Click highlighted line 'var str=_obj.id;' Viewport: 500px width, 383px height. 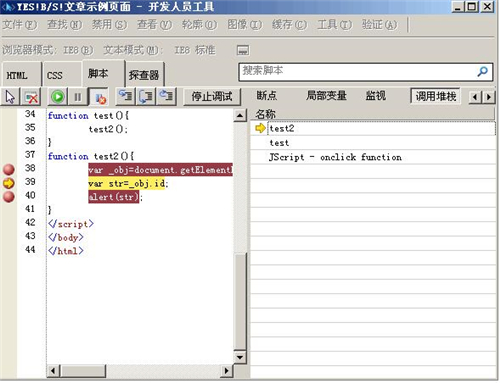(x=128, y=183)
